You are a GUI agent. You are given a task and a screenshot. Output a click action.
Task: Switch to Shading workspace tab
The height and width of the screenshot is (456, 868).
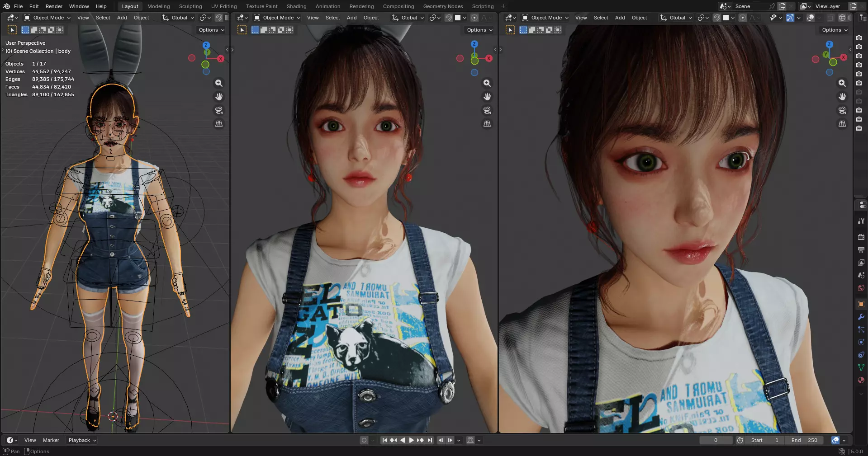296,6
